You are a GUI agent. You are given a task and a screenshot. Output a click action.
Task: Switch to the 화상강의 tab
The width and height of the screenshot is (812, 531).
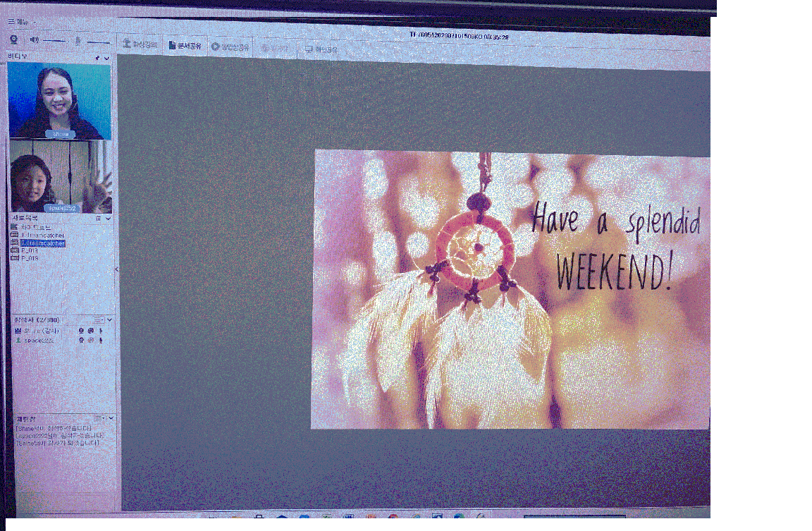pyautogui.click(x=140, y=44)
